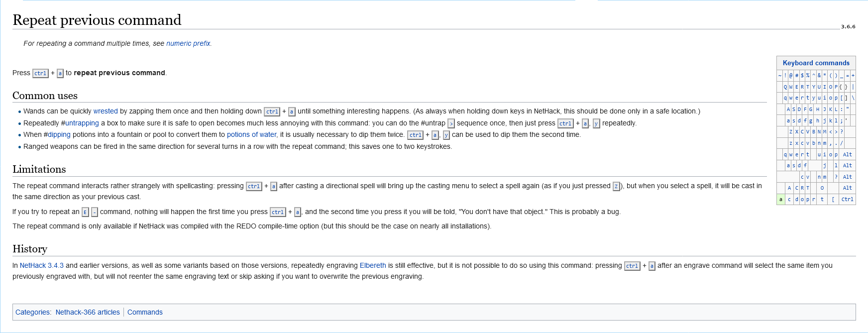
Task: Click lowercase g in keyboard table
Action: (x=811, y=120)
